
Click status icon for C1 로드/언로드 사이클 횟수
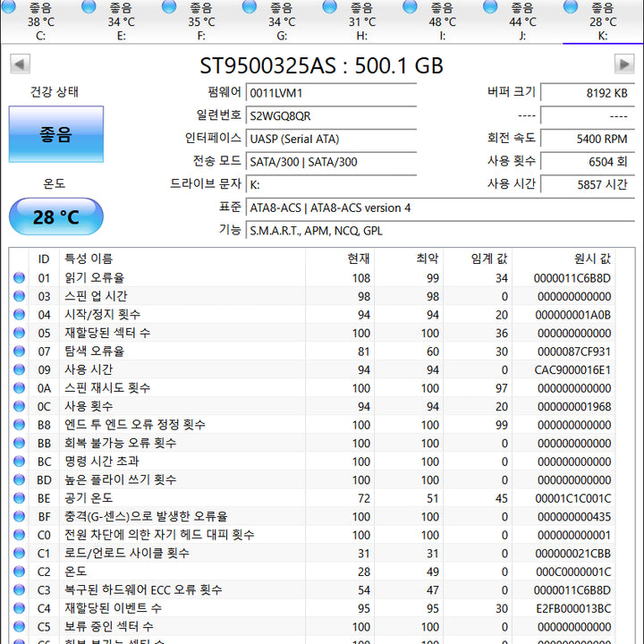click(20, 554)
